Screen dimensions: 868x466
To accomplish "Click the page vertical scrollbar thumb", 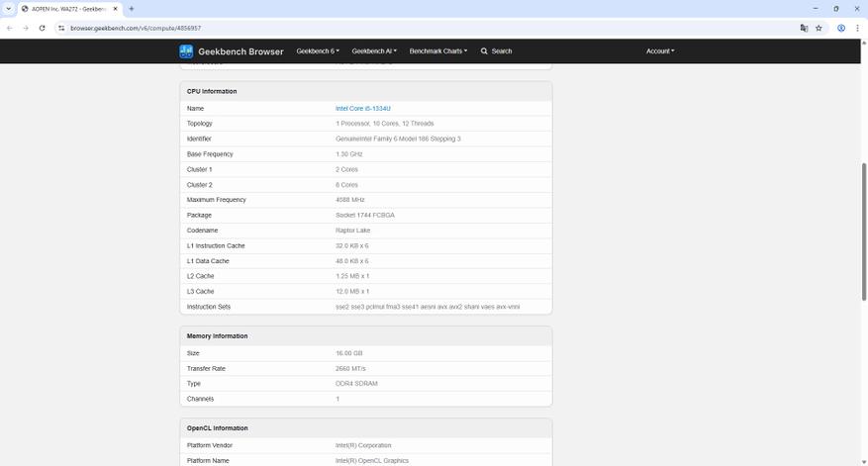I will coord(864,232).
